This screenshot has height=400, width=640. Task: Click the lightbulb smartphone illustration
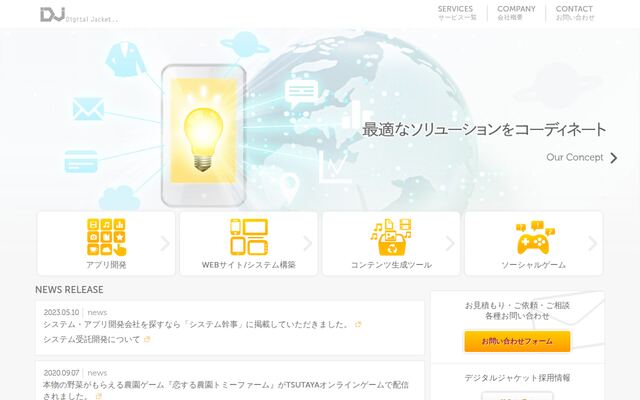pyautogui.click(x=204, y=135)
